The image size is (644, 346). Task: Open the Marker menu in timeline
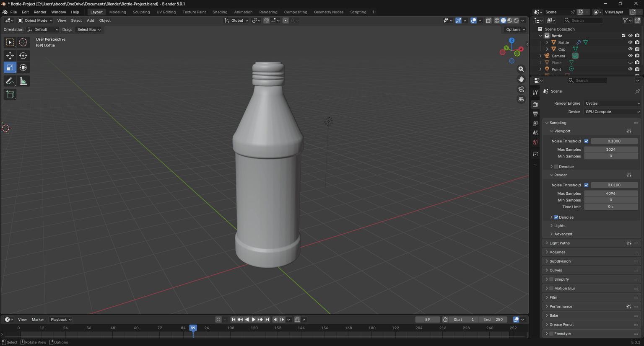(38, 320)
